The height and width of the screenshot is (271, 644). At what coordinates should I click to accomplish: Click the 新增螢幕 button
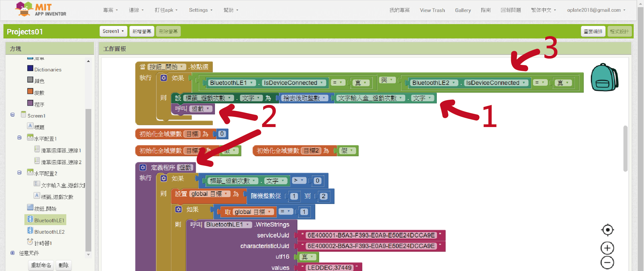point(142,31)
